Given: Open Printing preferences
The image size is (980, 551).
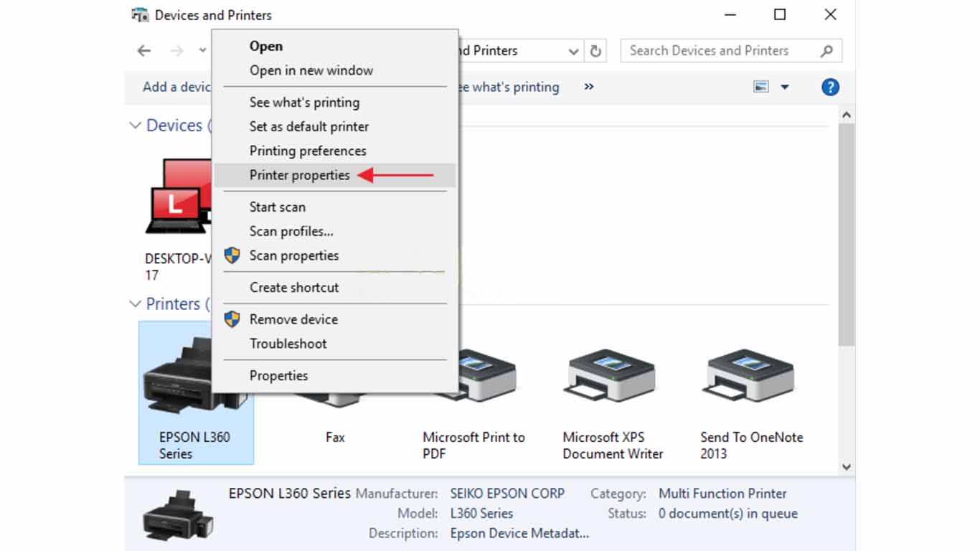Looking at the screenshot, I should [x=334, y=151].
